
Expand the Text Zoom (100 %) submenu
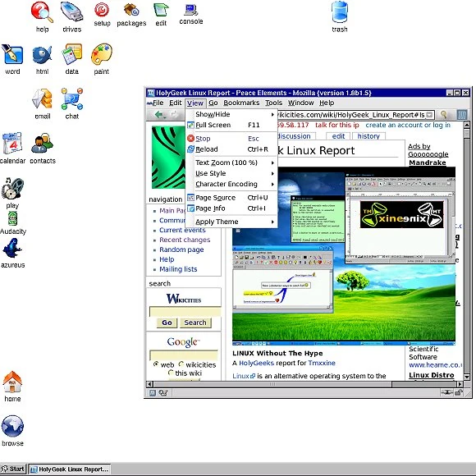231,162
